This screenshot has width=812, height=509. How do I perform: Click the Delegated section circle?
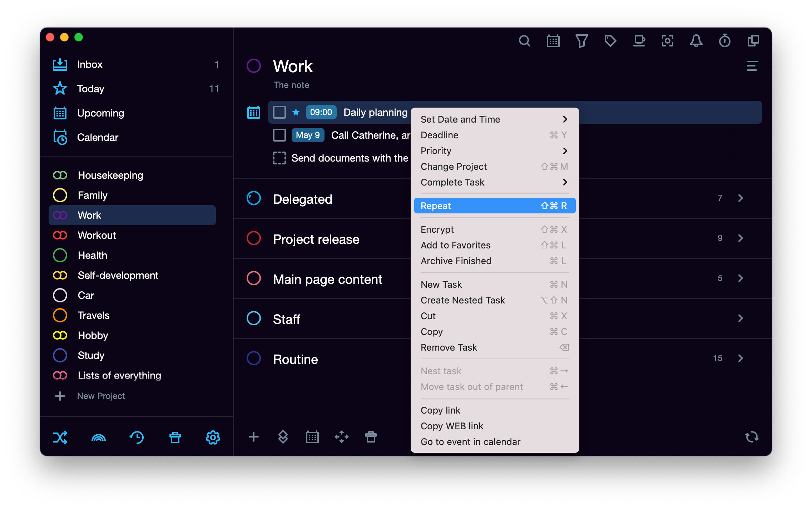pyautogui.click(x=253, y=198)
